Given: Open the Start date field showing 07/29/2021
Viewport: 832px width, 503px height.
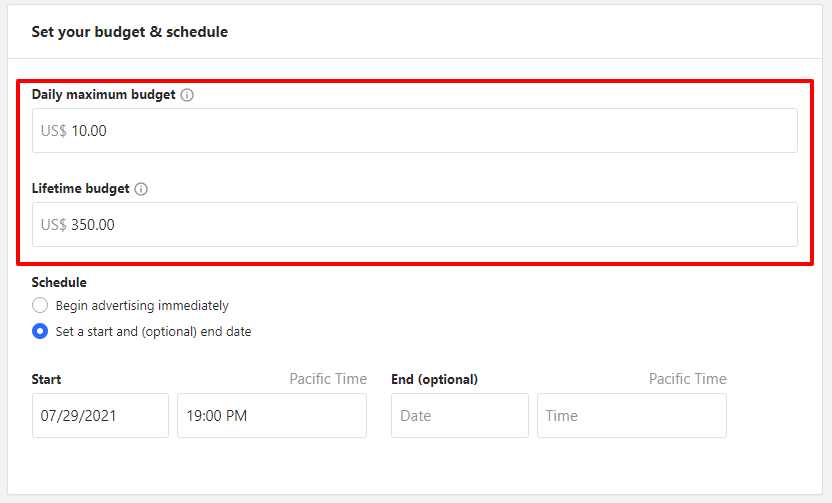Looking at the screenshot, I should pyautogui.click(x=100, y=415).
